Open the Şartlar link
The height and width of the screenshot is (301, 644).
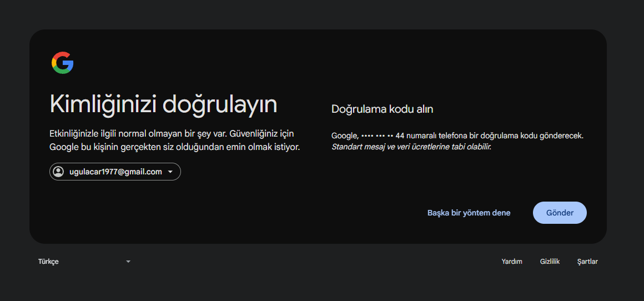[588, 262]
